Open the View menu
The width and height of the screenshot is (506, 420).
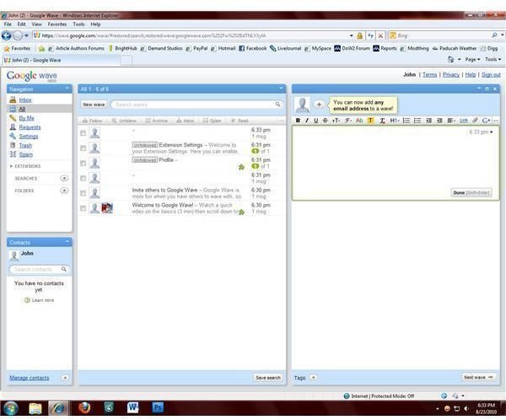point(36,24)
